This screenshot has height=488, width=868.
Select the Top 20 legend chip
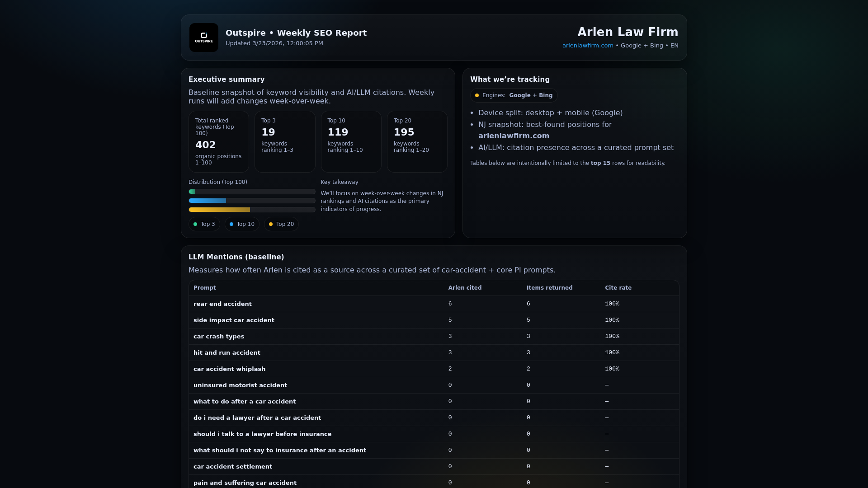coord(281,224)
